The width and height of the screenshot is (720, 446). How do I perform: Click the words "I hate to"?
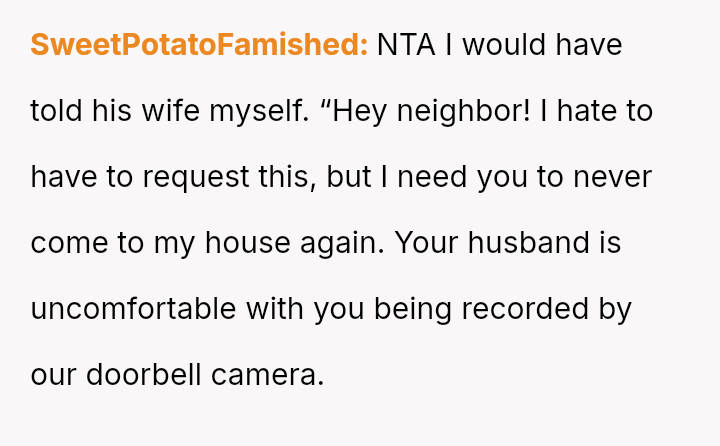[596, 111]
